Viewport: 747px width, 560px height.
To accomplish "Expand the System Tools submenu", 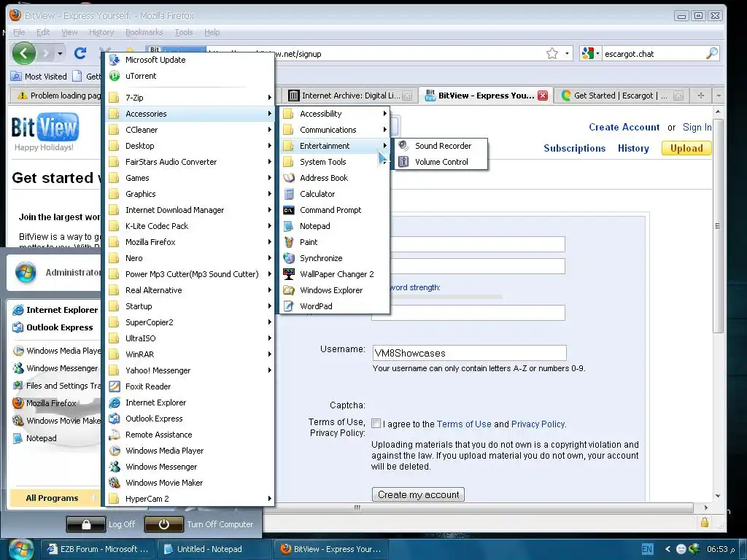I will click(334, 162).
